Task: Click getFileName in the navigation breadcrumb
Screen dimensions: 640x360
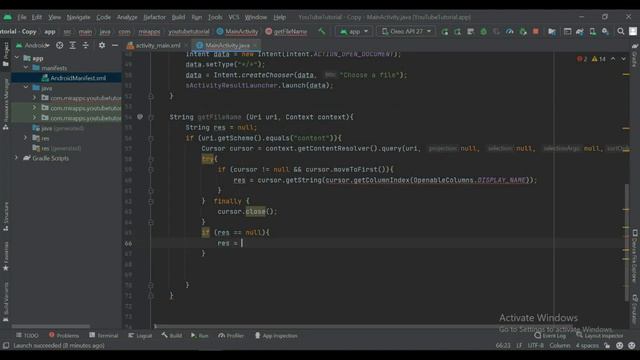Action: pos(286,31)
